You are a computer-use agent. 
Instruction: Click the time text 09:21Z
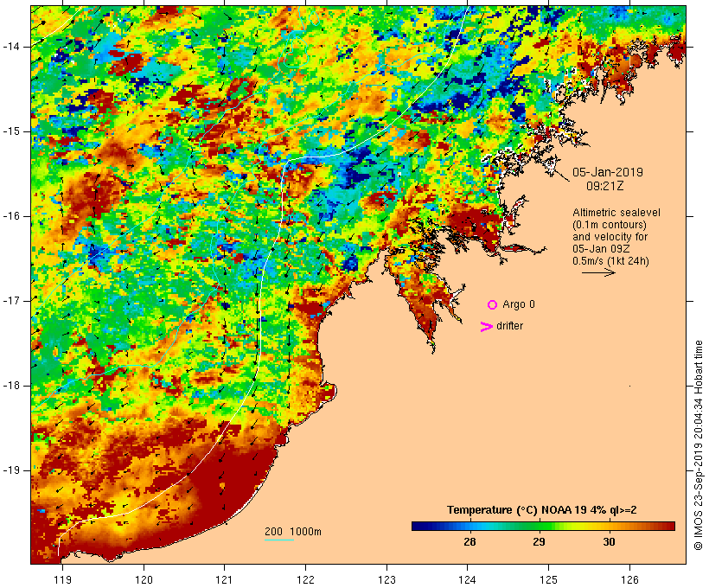[605, 186]
